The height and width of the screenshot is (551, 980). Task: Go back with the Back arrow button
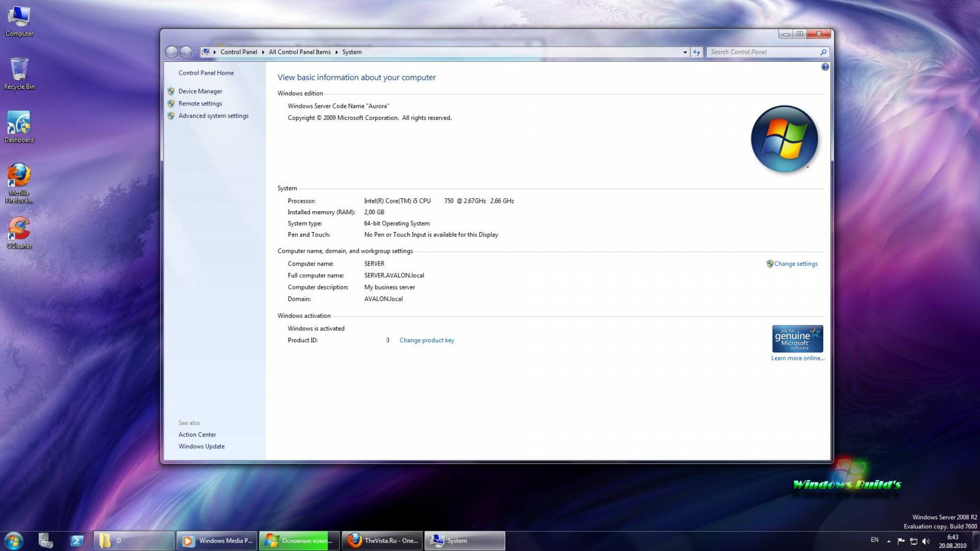172,52
